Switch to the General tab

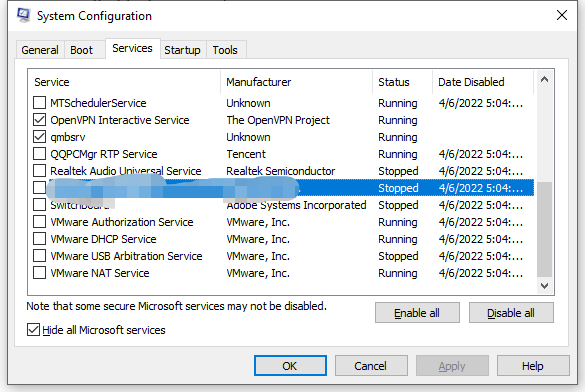click(40, 50)
